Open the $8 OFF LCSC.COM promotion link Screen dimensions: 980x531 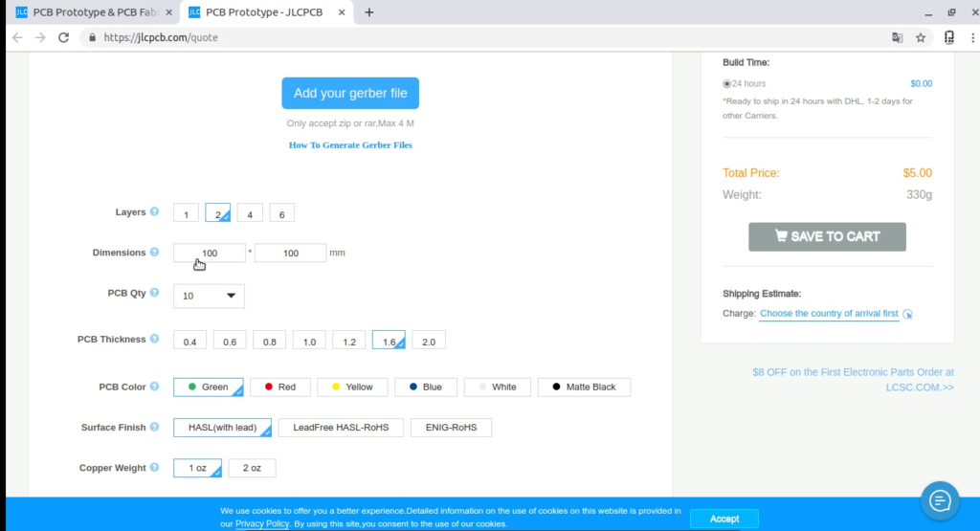(x=853, y=380)
